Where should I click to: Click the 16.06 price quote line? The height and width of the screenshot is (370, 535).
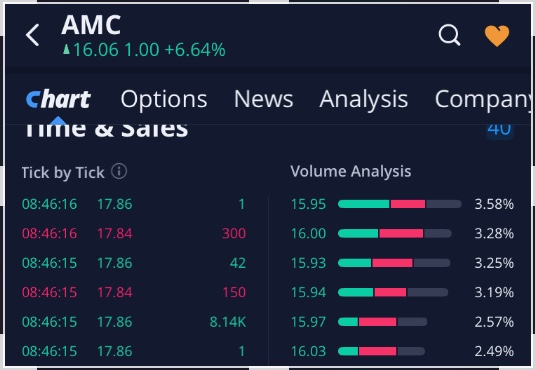click(x=144, y=50)
